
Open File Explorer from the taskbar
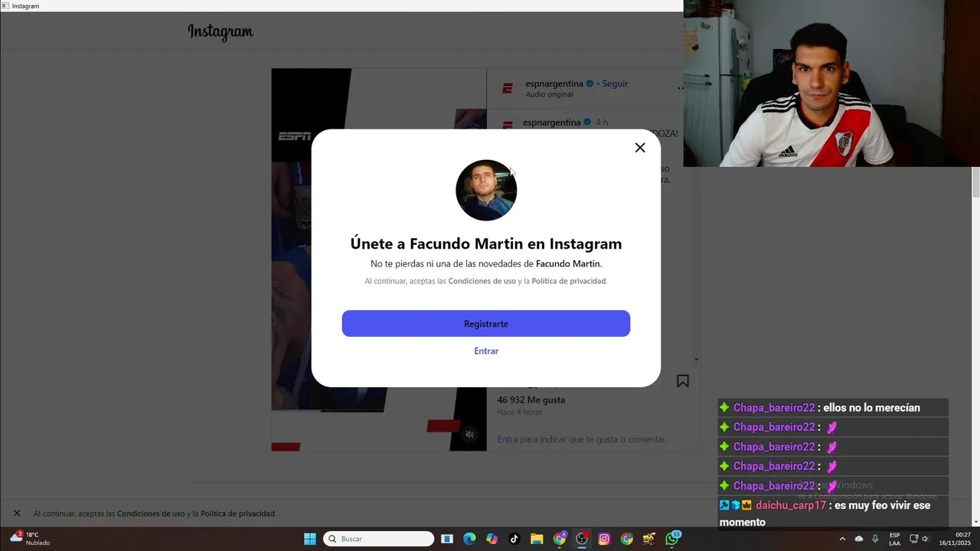pos(537,539)
